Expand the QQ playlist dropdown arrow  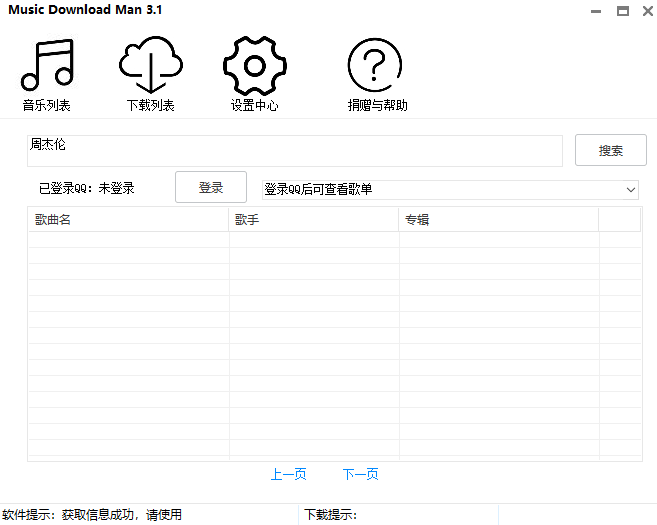(631, 190)
